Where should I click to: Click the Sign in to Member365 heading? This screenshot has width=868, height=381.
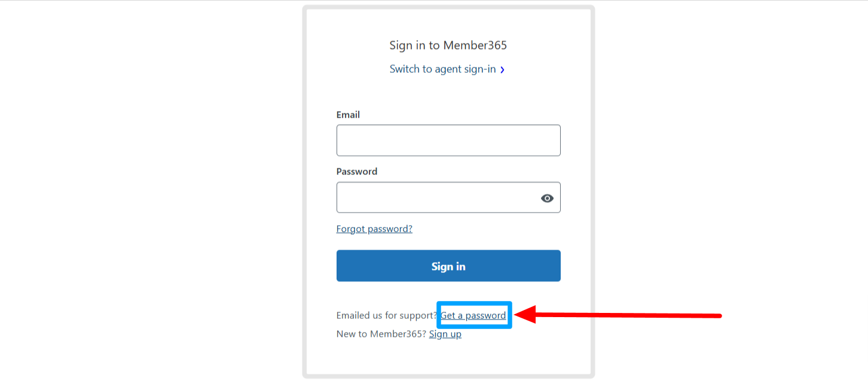point(448,45)
